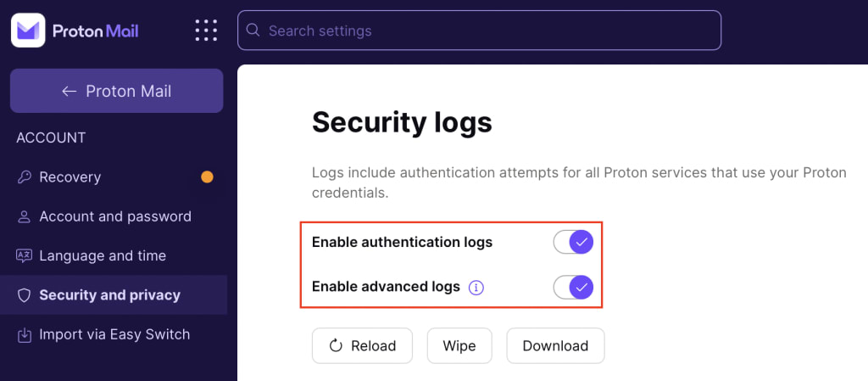Image resolution: width=868 pixels, height=381 pixels.
Task: Click the Recovery key icon
Action: (24, 177)
